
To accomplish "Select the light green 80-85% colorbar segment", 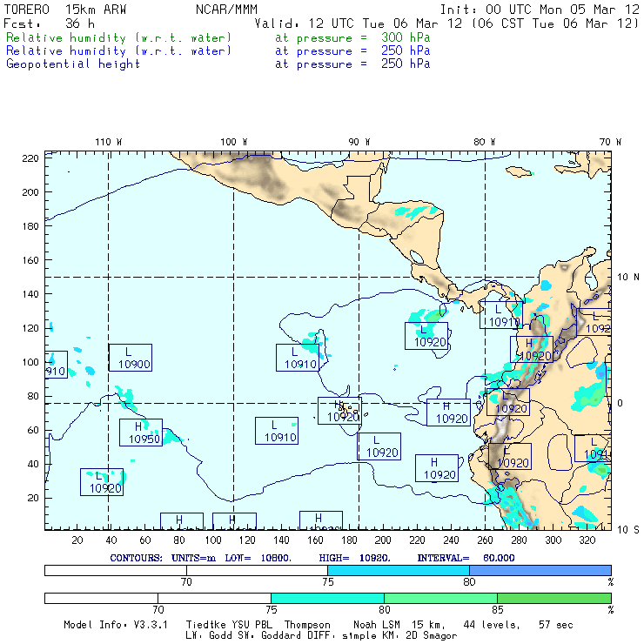I will pos(439,599).
